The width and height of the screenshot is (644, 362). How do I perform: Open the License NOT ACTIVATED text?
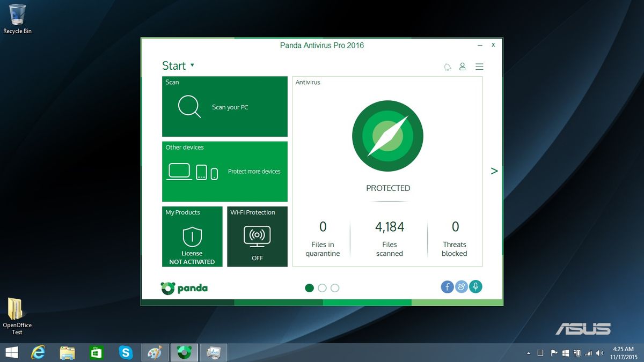pos(192,257)
